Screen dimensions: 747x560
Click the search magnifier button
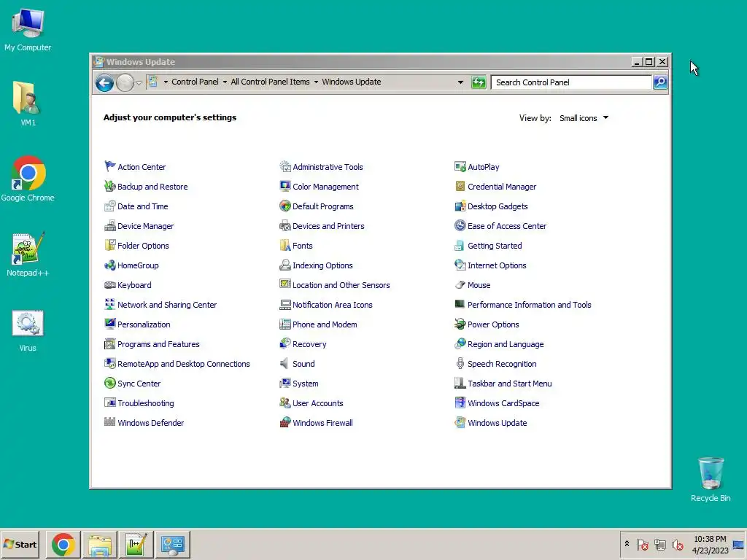(660, 82)
